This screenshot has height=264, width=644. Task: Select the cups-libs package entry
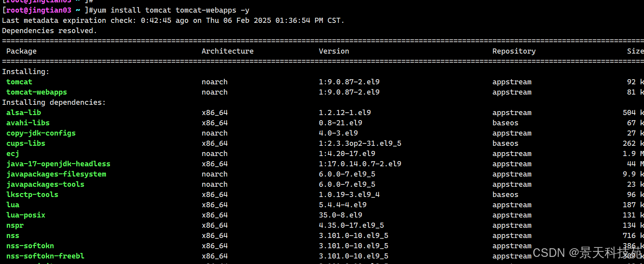coord(26,143)
